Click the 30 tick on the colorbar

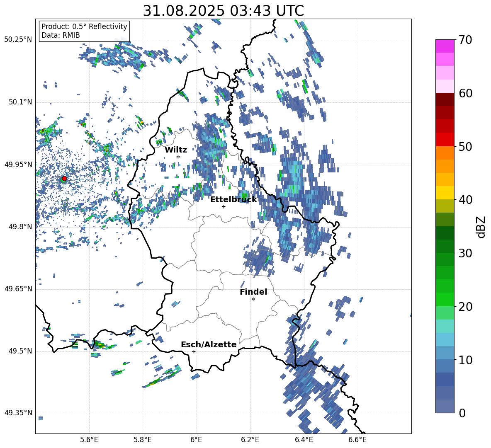(465, 253)
